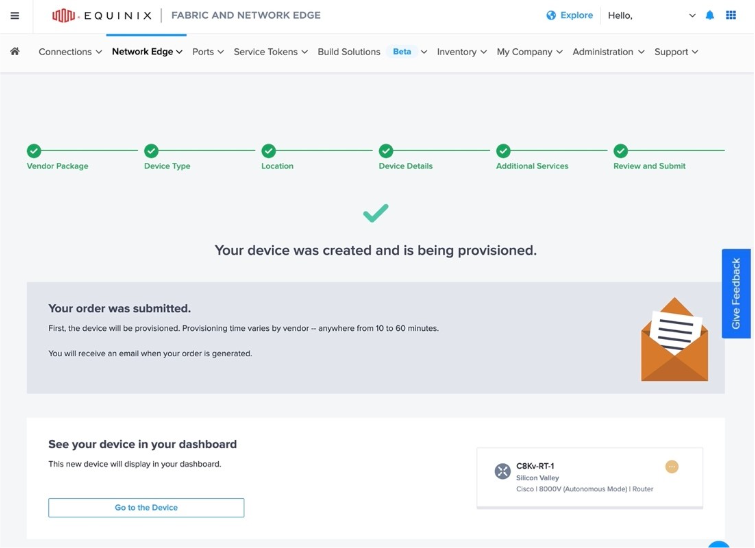Click the C8Kv-RT-1 router device icon

point(503,471)
